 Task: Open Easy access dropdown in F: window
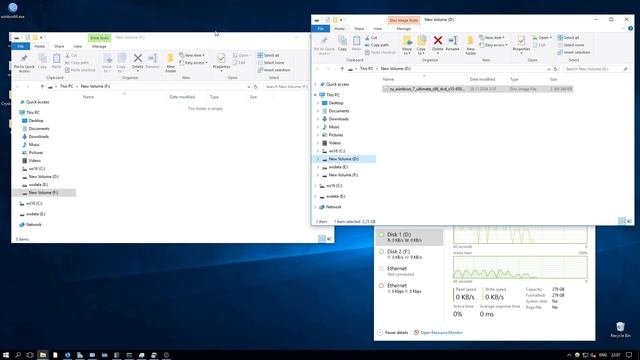pos(193,62)
